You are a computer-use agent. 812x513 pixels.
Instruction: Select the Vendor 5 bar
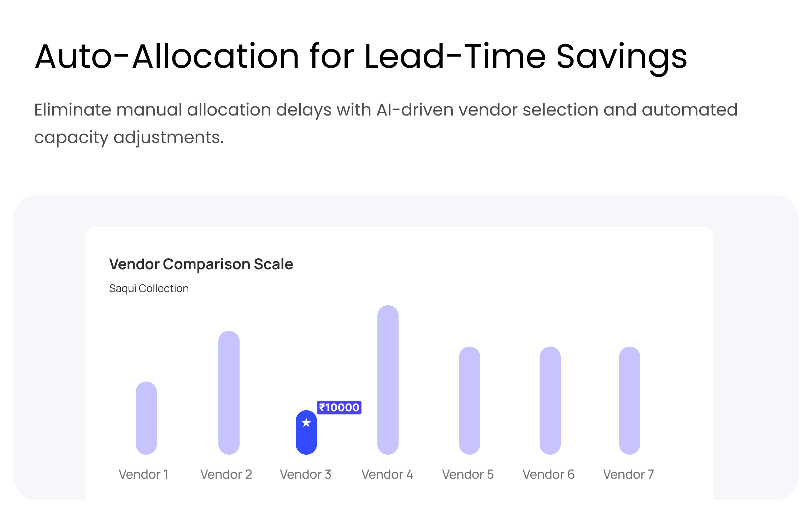click(470, 400)
